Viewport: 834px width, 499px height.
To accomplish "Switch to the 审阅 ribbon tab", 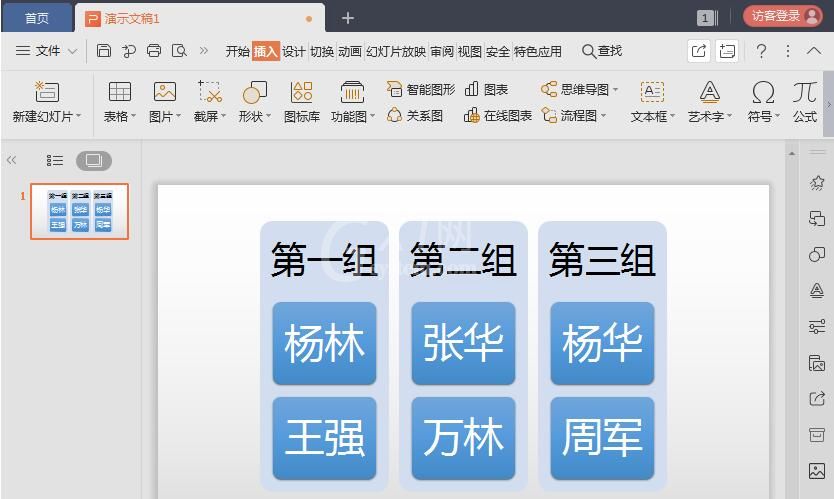I will click(x=442, y=51).
